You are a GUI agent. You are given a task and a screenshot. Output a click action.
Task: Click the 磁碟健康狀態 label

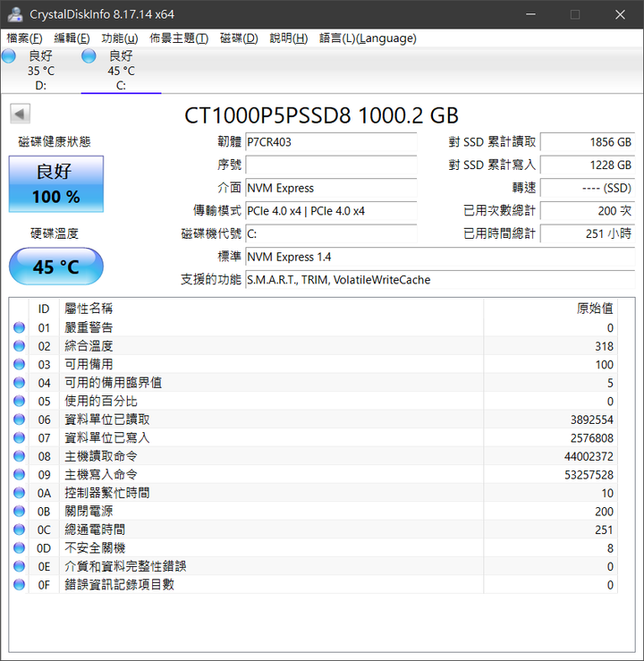(55, 141)
